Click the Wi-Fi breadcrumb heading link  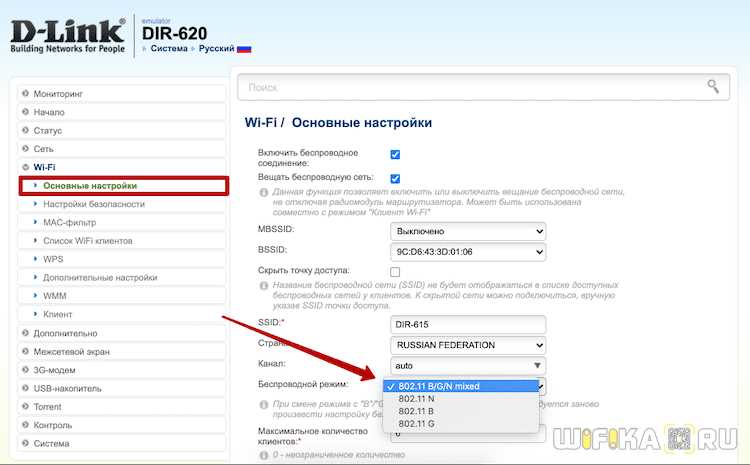[x=261, y=122]
